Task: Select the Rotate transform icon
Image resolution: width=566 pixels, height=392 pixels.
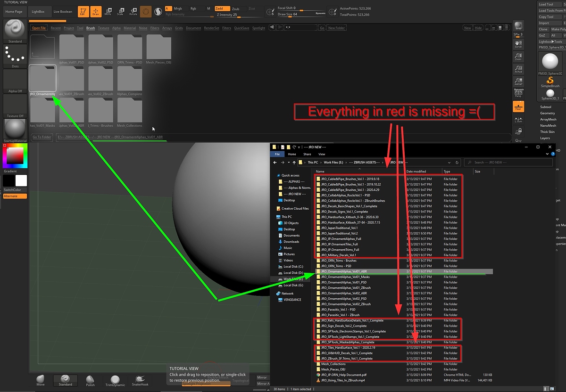Action: (133, 11)
